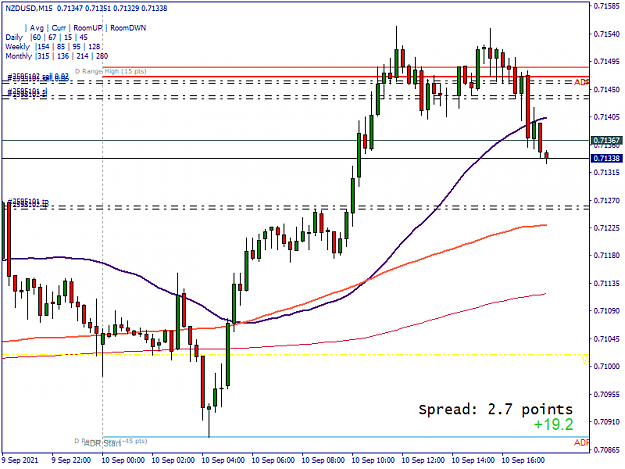Click the 10 Sep 08:00 time label
This screenshot has height=469, width=625.
coord(323,460)
